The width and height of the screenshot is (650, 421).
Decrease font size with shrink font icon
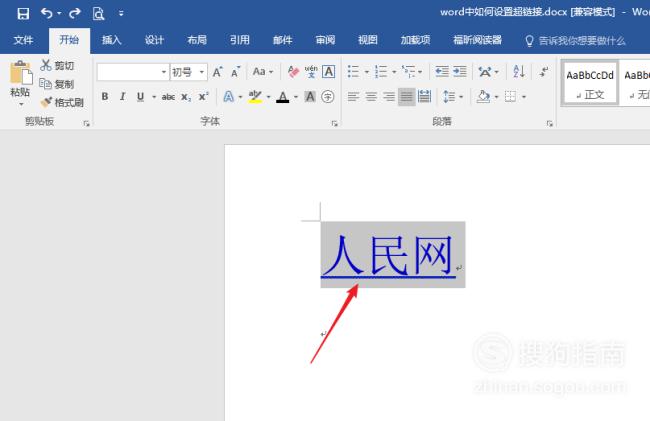click(x=235, y=72)
